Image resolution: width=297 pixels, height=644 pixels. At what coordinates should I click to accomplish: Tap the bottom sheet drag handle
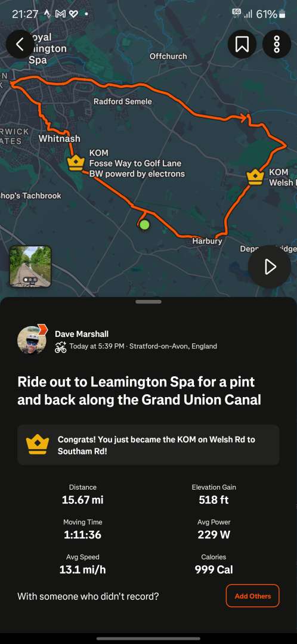(x=148, y=302)
